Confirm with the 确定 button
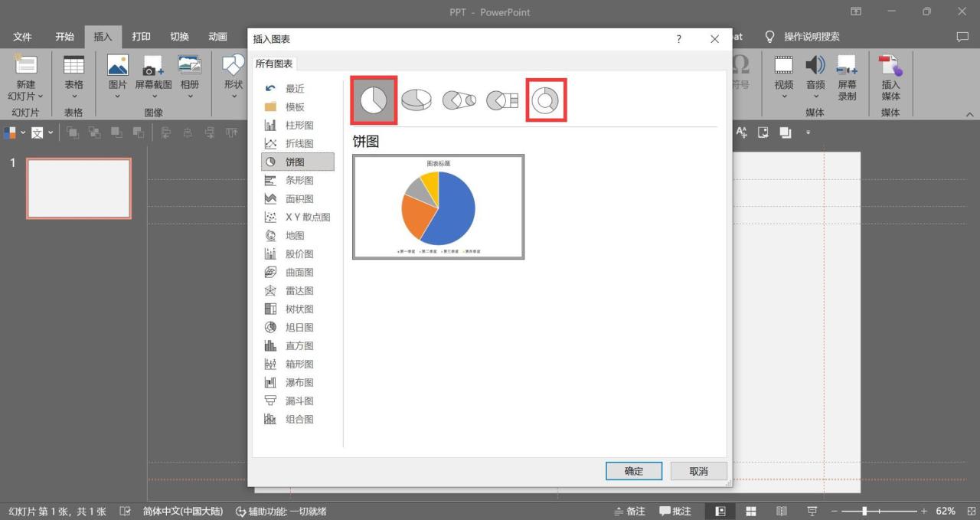The height and width of the screenshot is (520, 980). pos(633,471)
